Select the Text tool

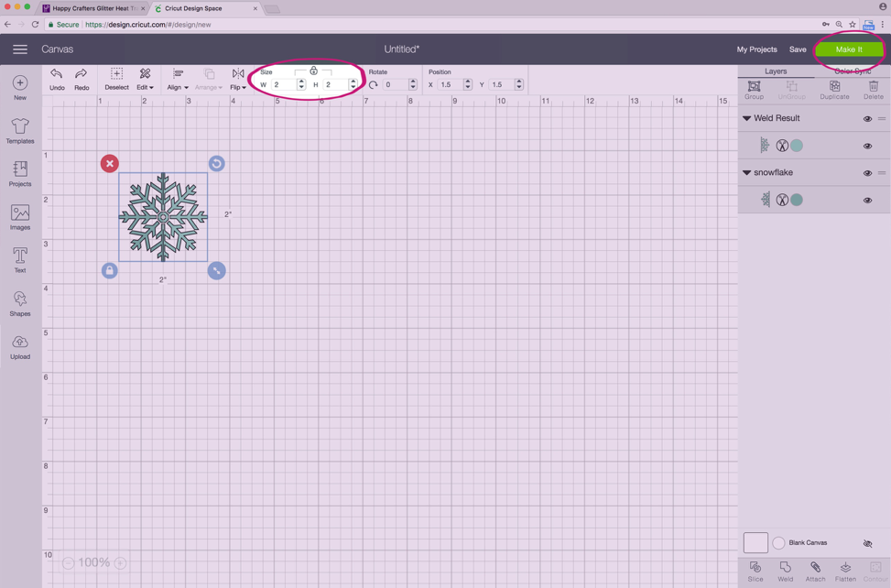point(20,260)
